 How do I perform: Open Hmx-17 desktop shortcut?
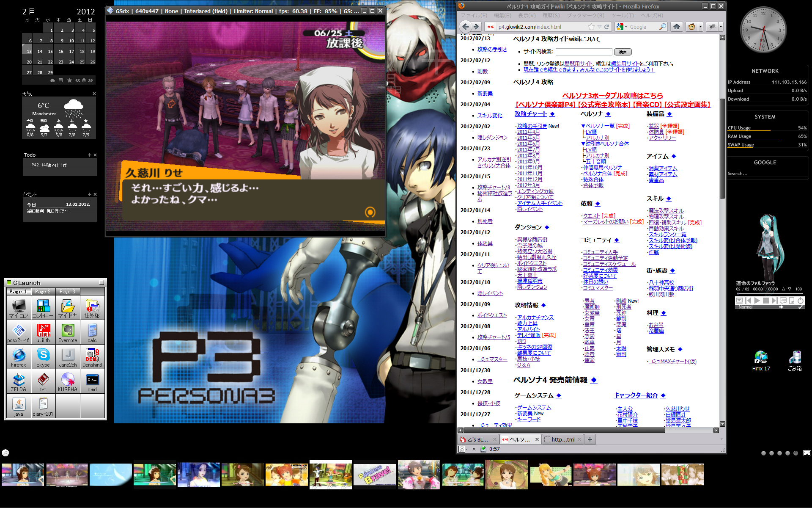click(x=761, y=361)
